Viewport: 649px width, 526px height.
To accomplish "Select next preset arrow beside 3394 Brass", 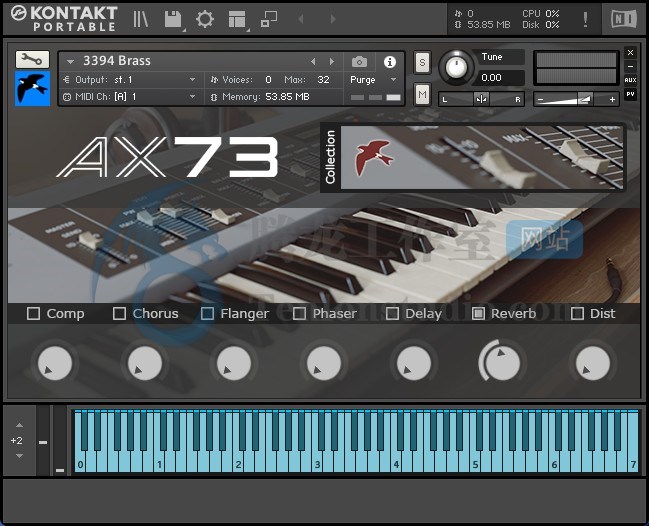I will [332, 62].
